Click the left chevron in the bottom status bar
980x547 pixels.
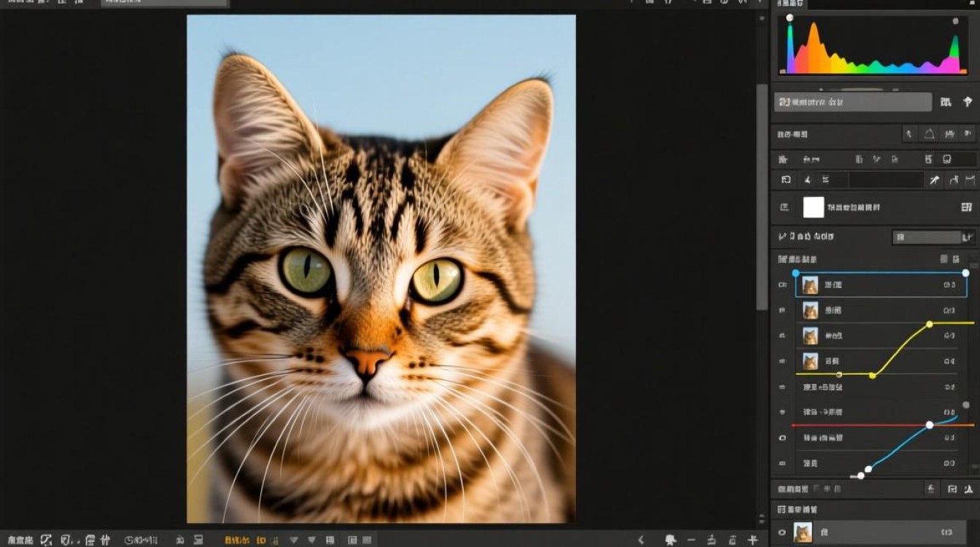tap(641, 540)
